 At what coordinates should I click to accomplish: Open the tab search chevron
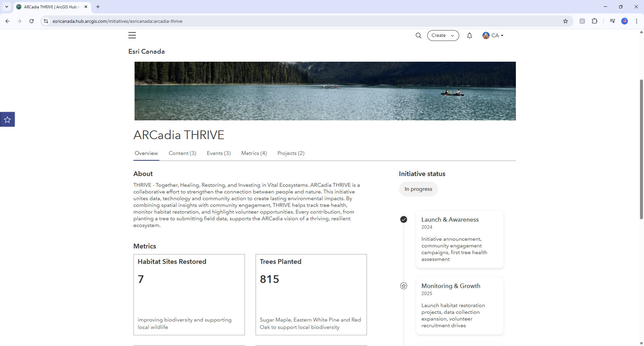6,7
